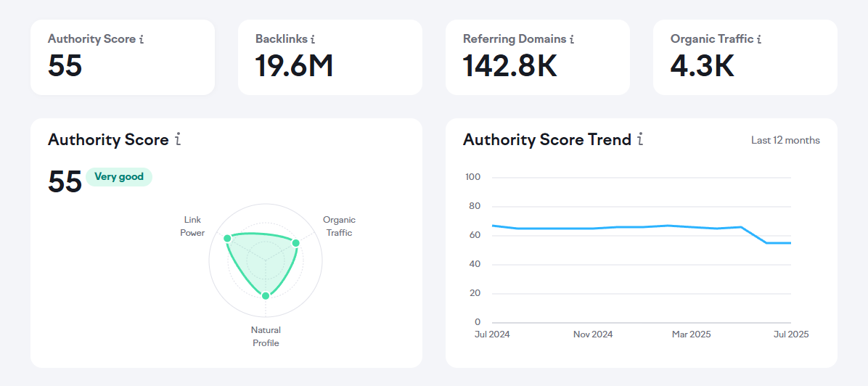Click the 19.6M backlinks value
The height and width of the screenshot is (386, 868).
295,65
